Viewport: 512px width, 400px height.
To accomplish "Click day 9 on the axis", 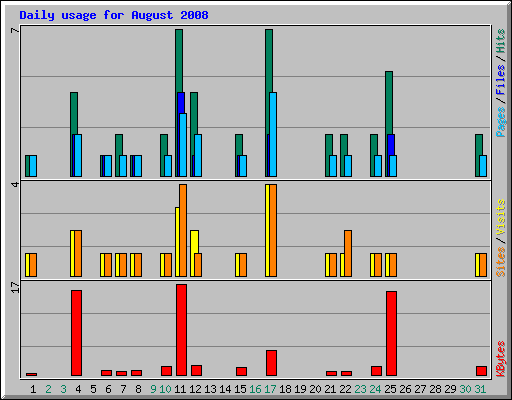I will coord(153,389).
